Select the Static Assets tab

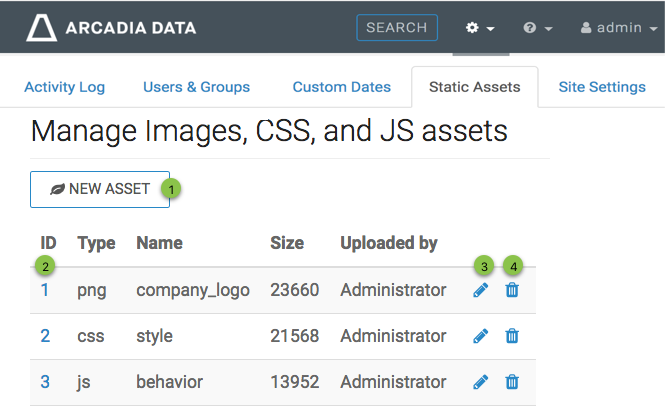(x=474, y=87)
